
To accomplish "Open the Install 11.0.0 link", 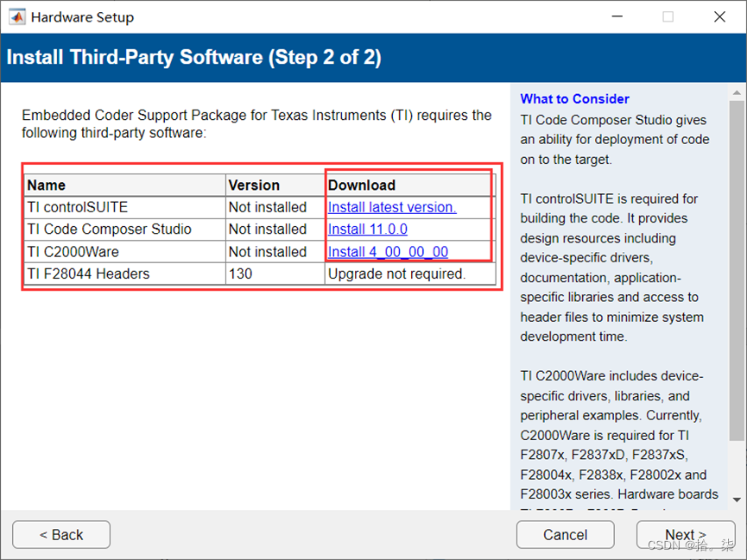I will click(367, 229).
